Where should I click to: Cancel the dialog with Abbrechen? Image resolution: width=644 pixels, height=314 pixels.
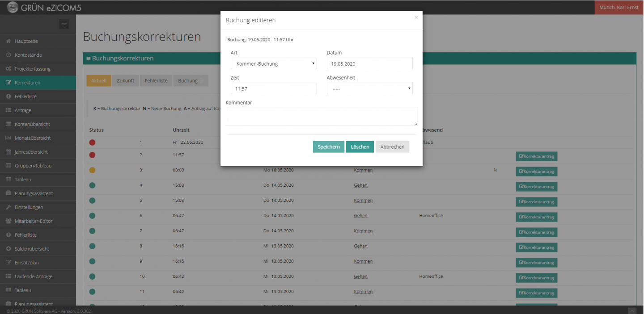point(392,147)
